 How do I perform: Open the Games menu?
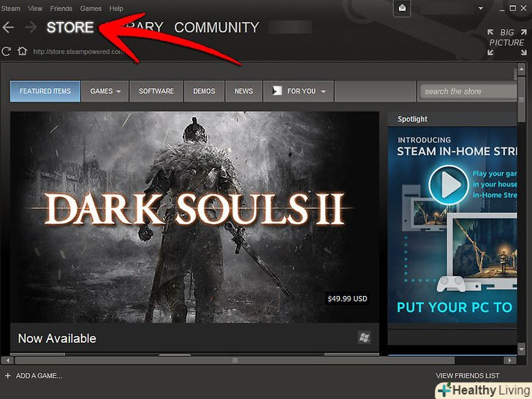click(x=91, y=8)
